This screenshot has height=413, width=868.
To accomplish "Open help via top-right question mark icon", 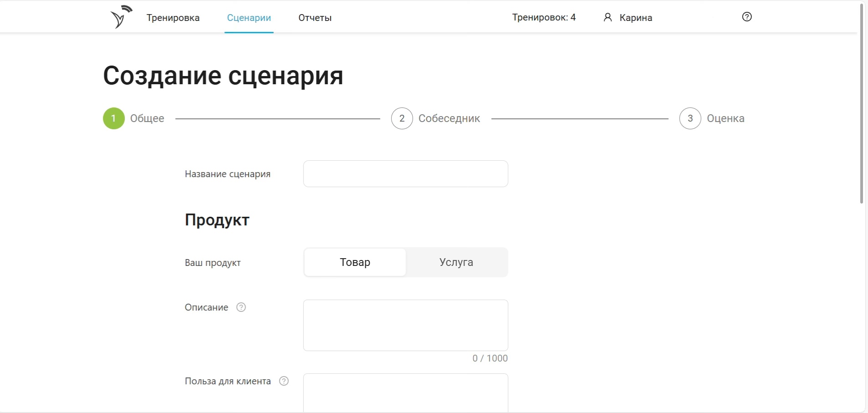I will point(747,17).
